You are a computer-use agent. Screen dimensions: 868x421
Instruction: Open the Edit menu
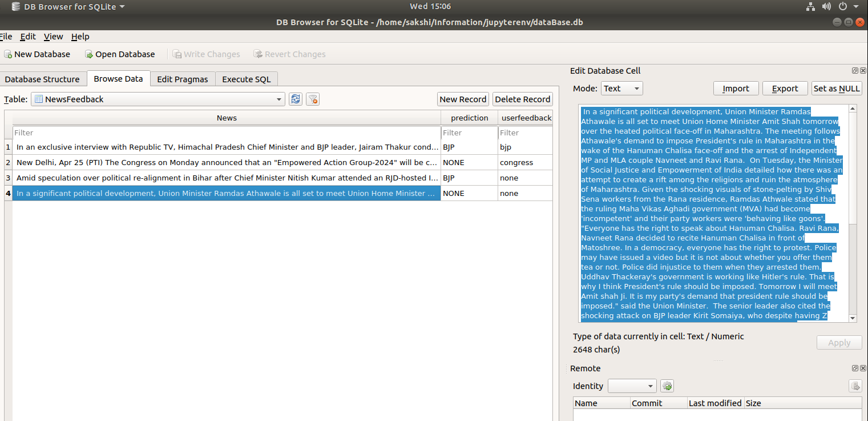pos(27,36)
